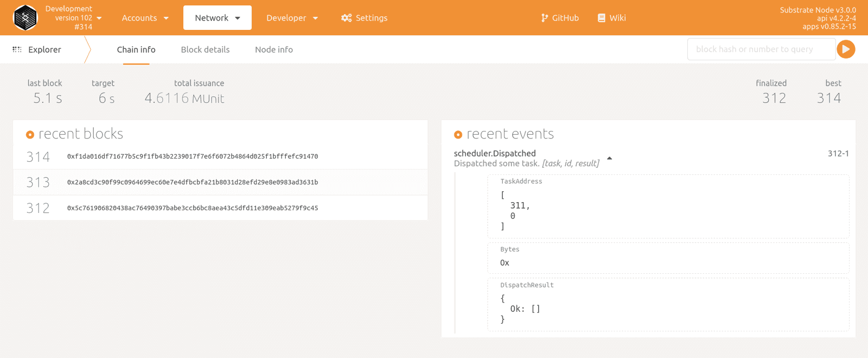The height and width of the screenshot is (358, 868).
Task: Click the target block time value
Action: click(106, 98)
